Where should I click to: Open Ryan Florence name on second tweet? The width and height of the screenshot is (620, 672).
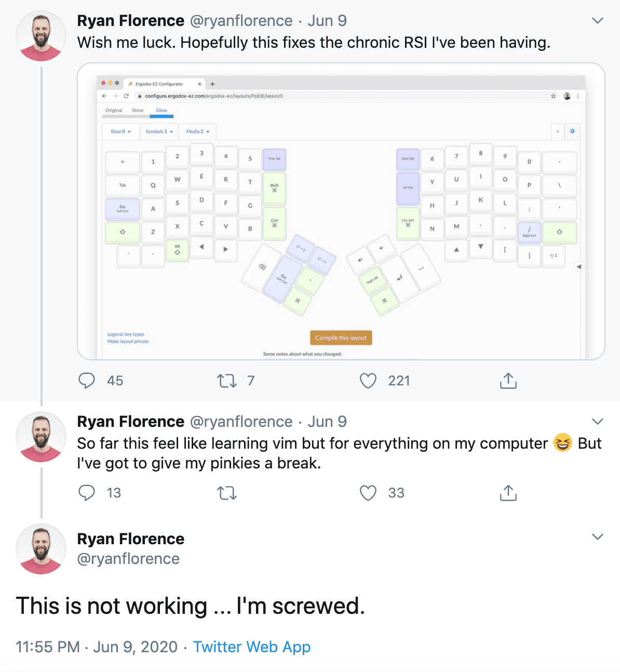click(x=130, y=421)
